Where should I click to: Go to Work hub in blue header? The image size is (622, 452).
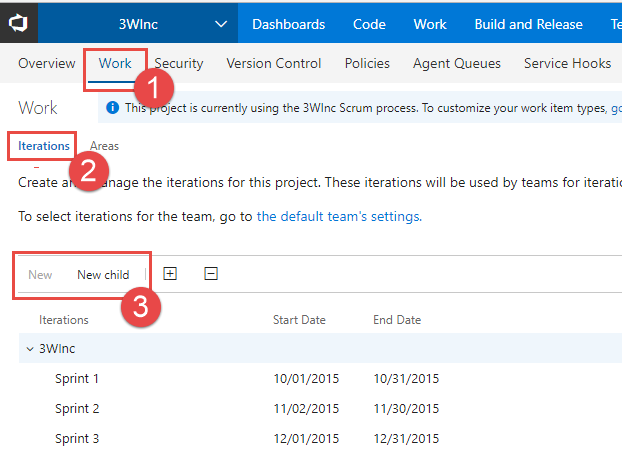pyautogui.click(x=430, y=24)
